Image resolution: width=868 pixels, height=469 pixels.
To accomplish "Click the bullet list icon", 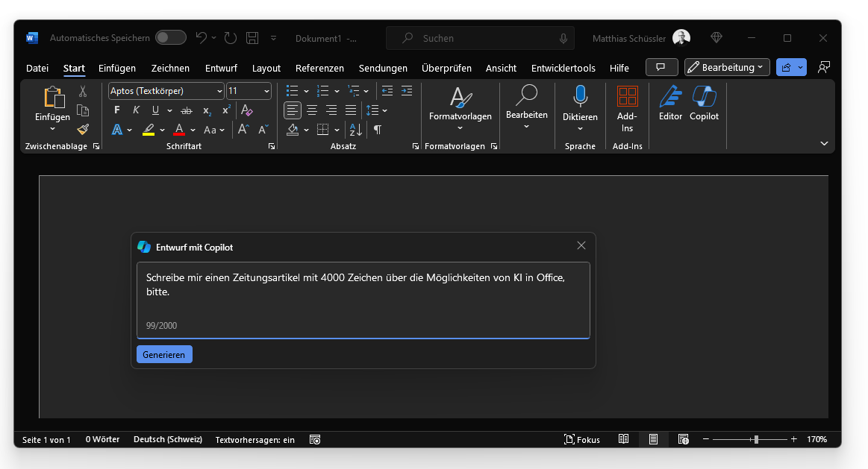I will tap(293, 91).
